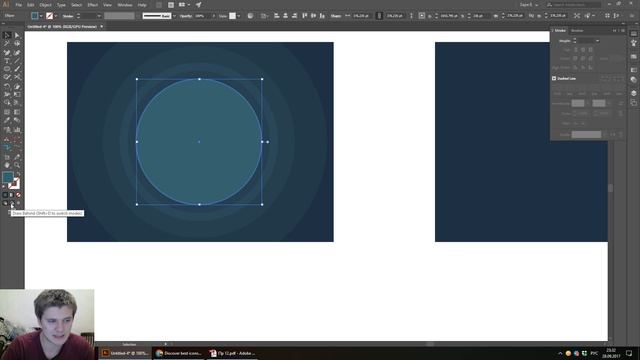Image resolution: width=640 pixels, height=360 pixels.
Task: Click the vertical scrollbar of the canvas
Action: tap(611, 188)
